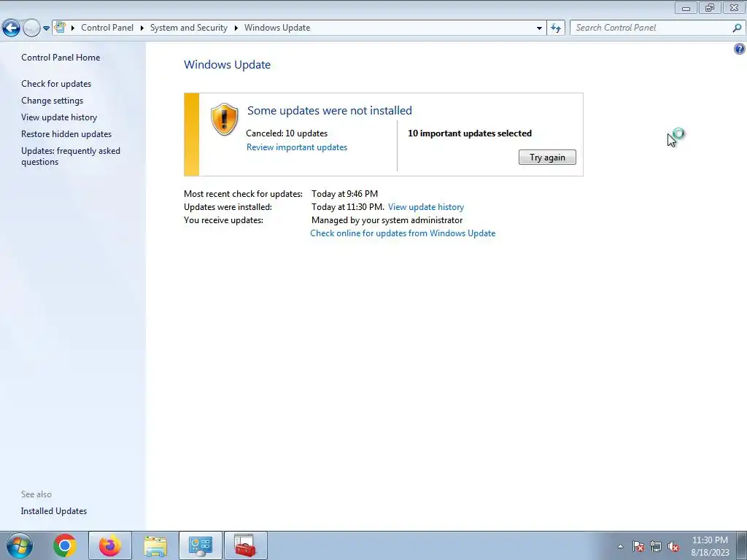Switch to Control Panel taskbar button
The image size is (747, 560).
[201, 545]
